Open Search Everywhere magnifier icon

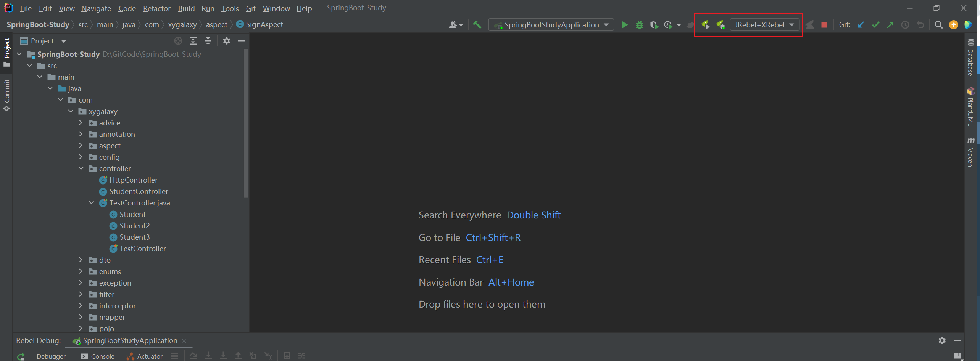click(x=938, y=25)
